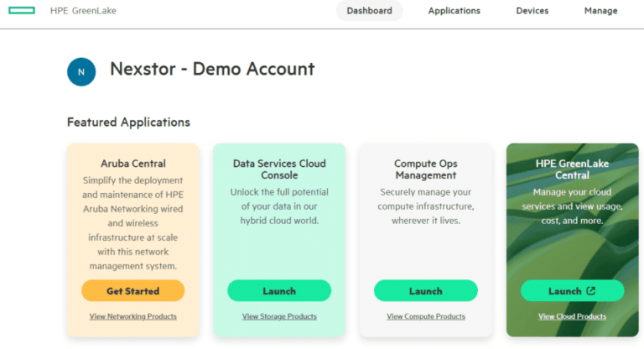Open View Networking Products link
The image size is (644, 349).
pos(133,316)
